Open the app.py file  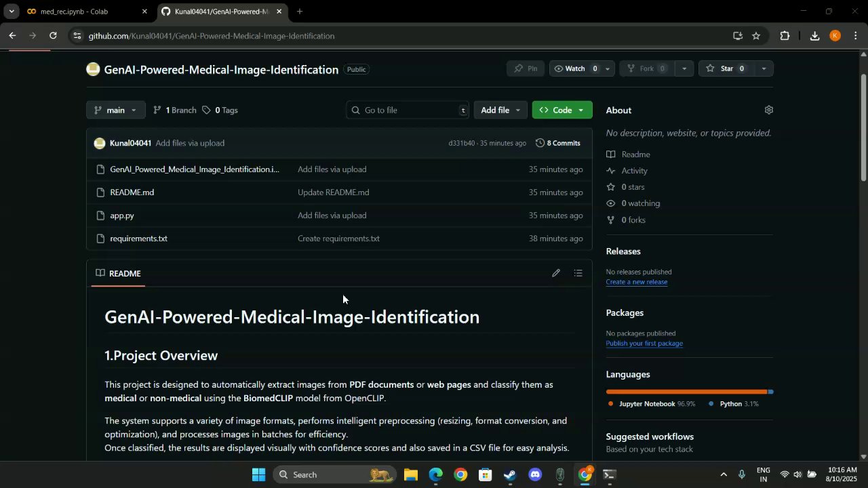[122, 216]
